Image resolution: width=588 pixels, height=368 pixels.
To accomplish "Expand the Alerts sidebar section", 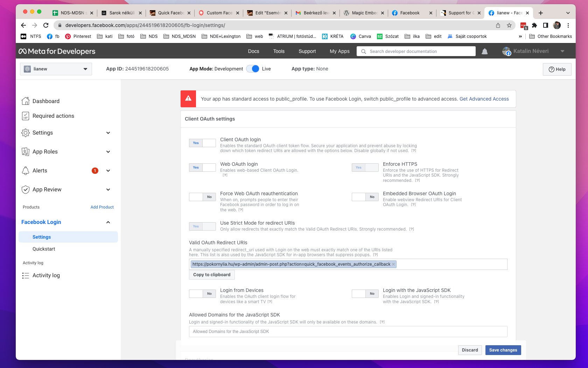I will [x=108, y=171].
